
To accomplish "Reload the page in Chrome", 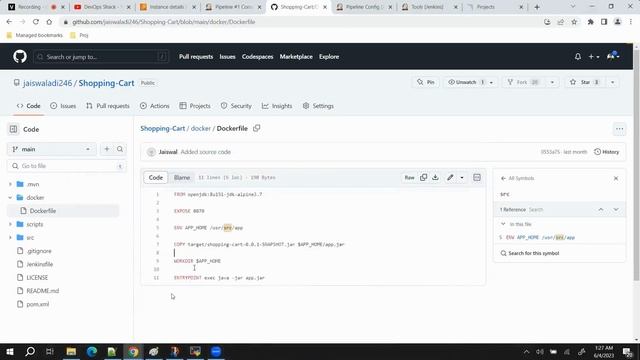I will (x=36, y=22).
